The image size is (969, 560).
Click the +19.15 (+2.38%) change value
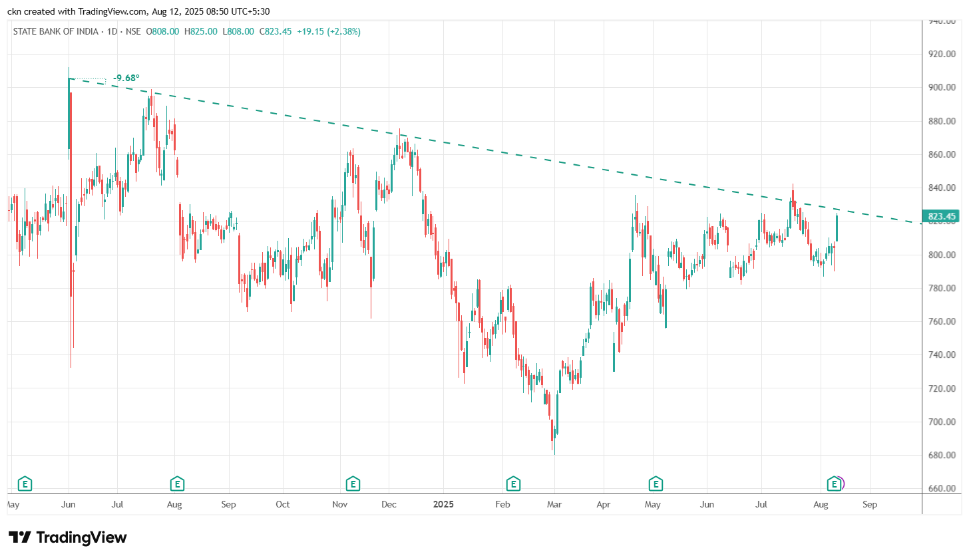coord(329,31)
